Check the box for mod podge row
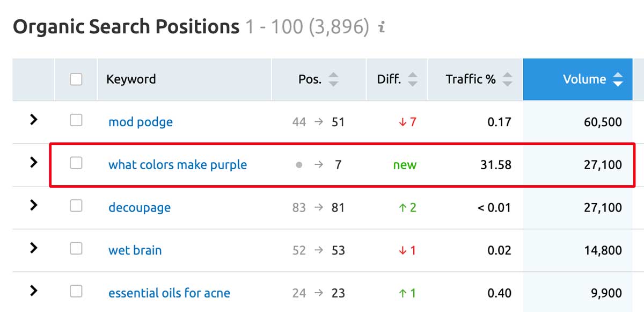Viewport: 644px width, 312px height. (76, 120)
